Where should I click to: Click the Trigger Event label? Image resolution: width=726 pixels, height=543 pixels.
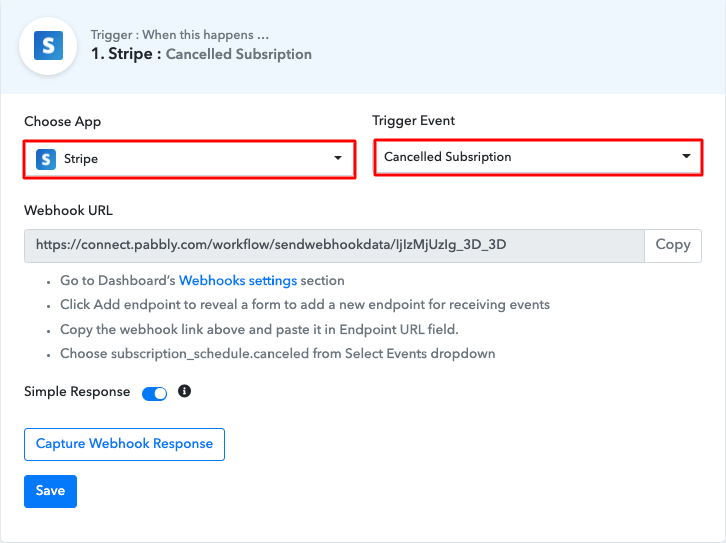click(x=413, y=120)
